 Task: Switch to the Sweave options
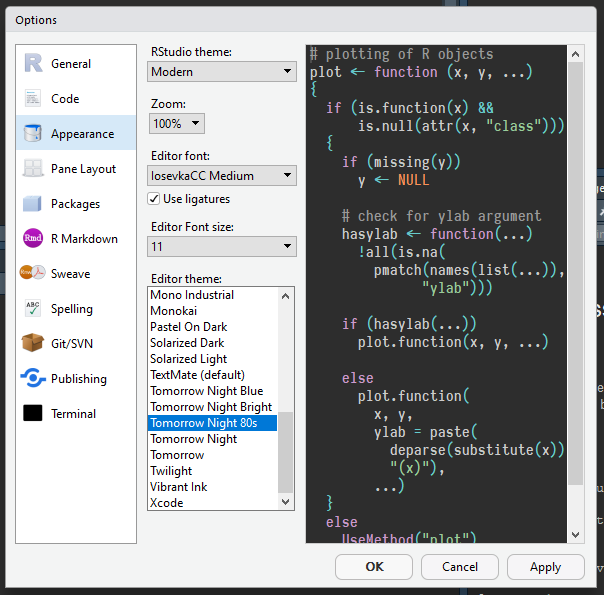[76, 273]
